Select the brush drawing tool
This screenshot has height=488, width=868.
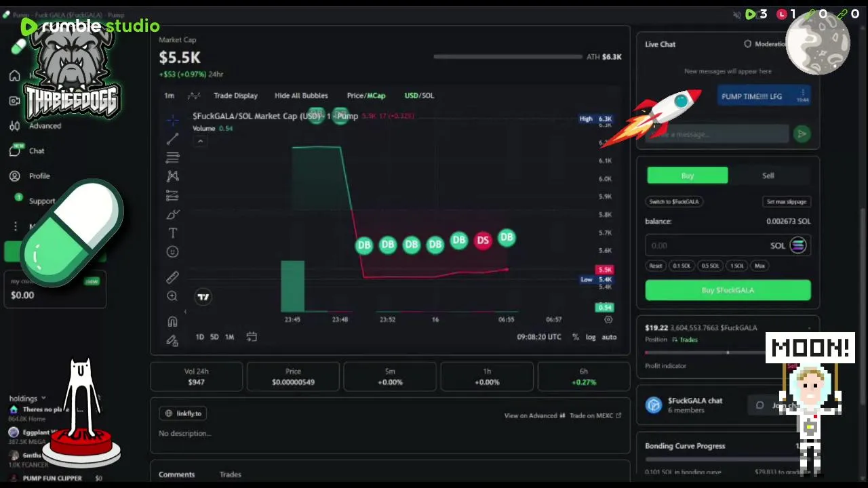coord(172,214)
